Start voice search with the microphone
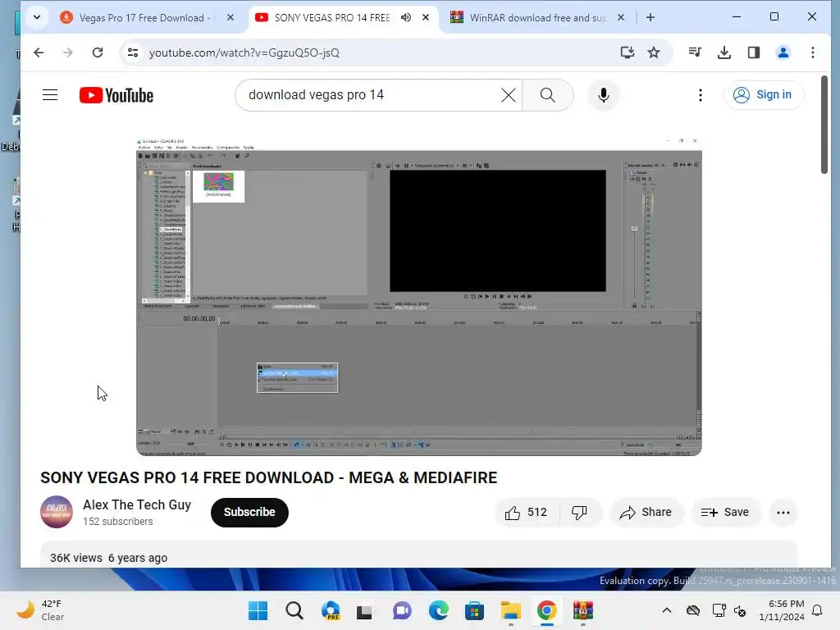Image resolution: width=840 pixels, height=630 pixels. click(x=603, y=95)
